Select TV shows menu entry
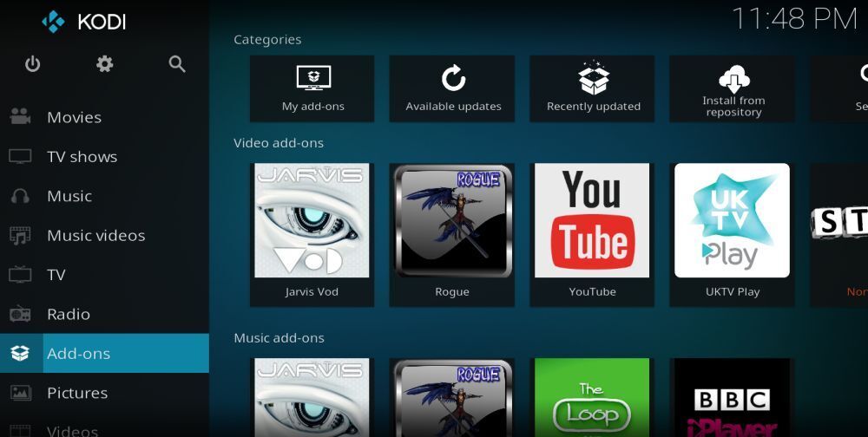Viewport: 868px width, 437px height. [x=105, y=157]
